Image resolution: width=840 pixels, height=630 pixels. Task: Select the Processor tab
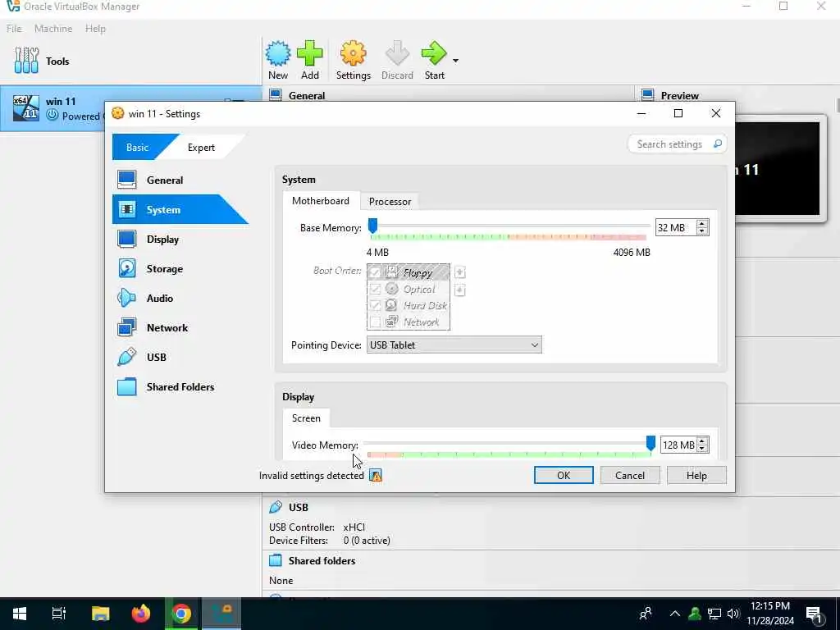[x=390, y=202]
